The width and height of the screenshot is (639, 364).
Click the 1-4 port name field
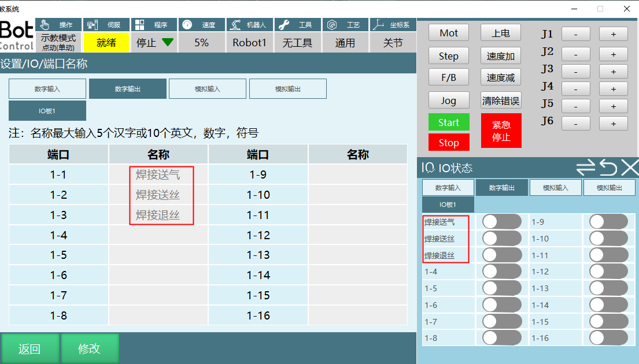[158, 235]
